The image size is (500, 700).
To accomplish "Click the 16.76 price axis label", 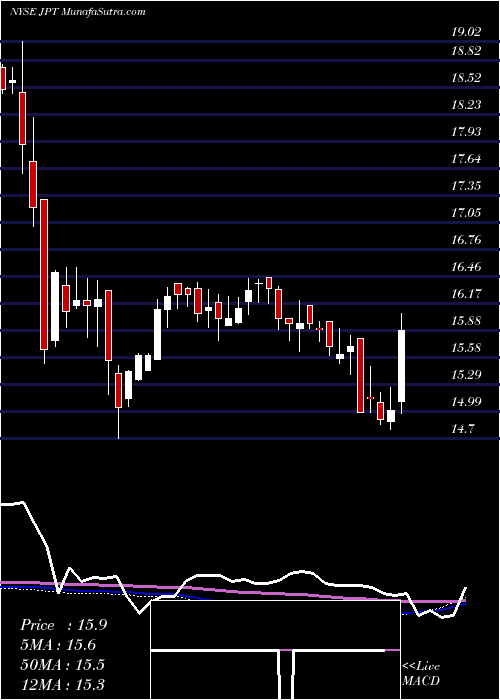I will pos(466,240).
